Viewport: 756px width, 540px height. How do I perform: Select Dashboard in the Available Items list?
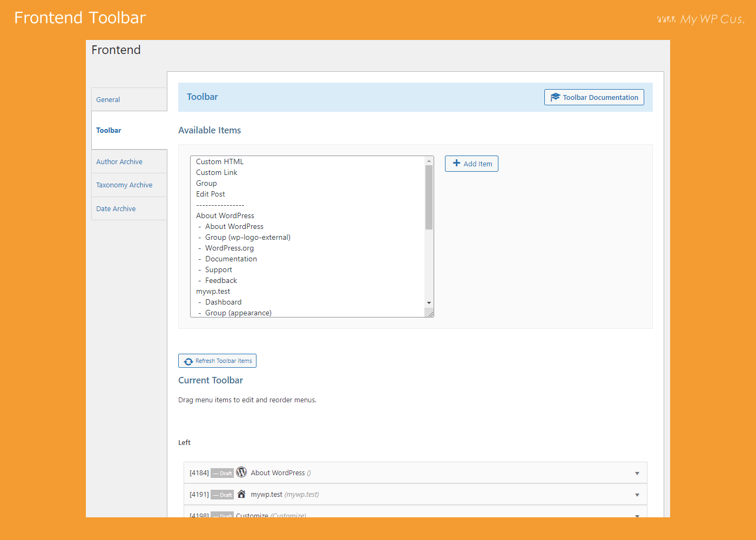308,302
